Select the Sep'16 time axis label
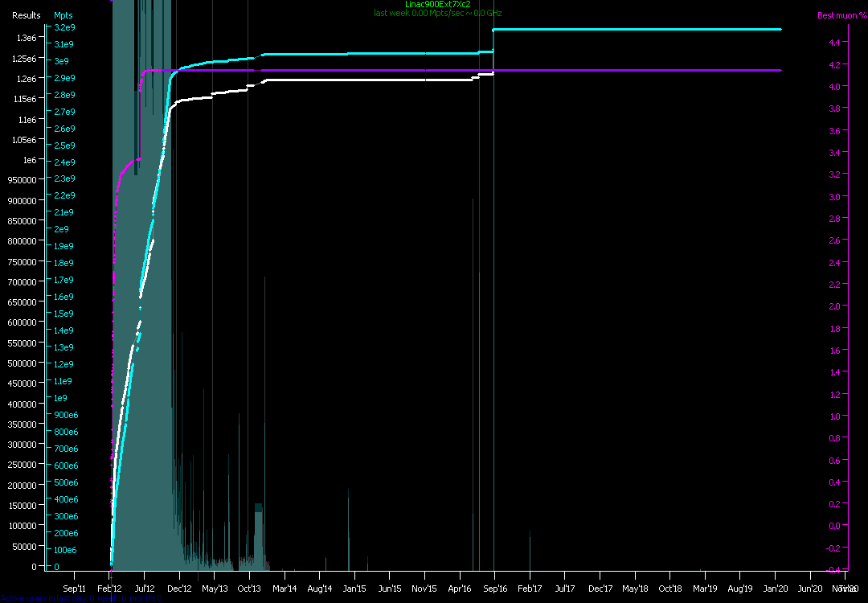 494,589
